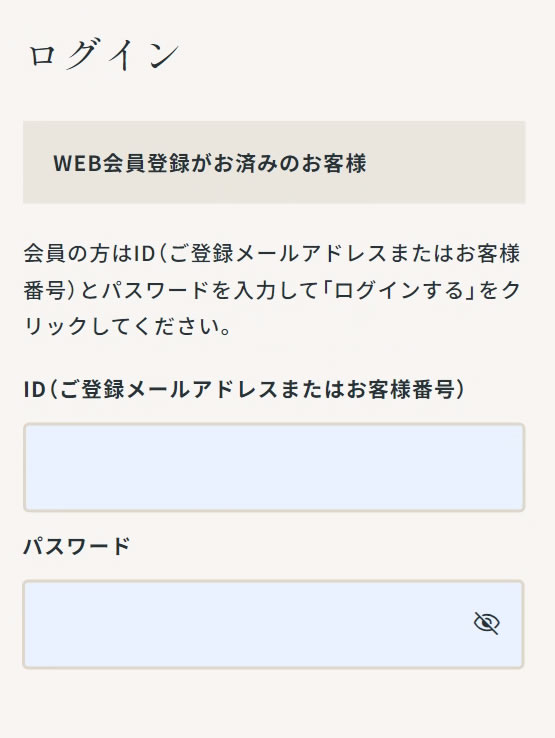
Task: Click the 会員の方はID instruction paragraph
Action: pyautogui.click(x=272, y=290)
